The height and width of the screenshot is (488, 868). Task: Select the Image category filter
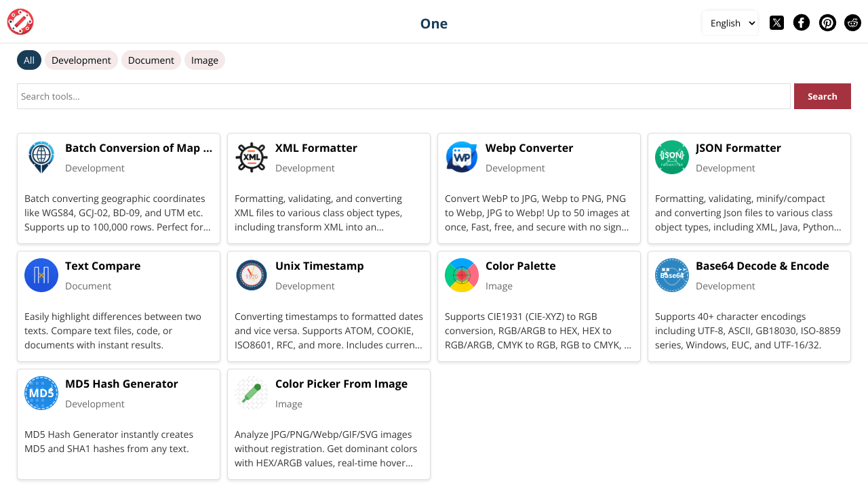205,60
